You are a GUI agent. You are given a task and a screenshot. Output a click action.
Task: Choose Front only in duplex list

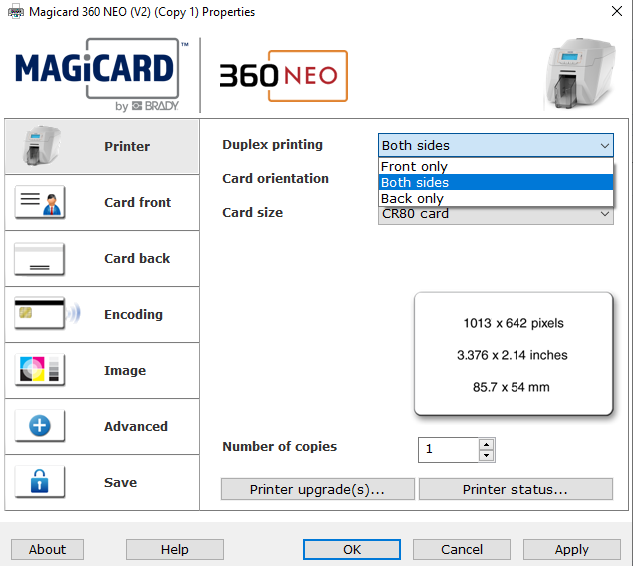click(x=496, y=166)
